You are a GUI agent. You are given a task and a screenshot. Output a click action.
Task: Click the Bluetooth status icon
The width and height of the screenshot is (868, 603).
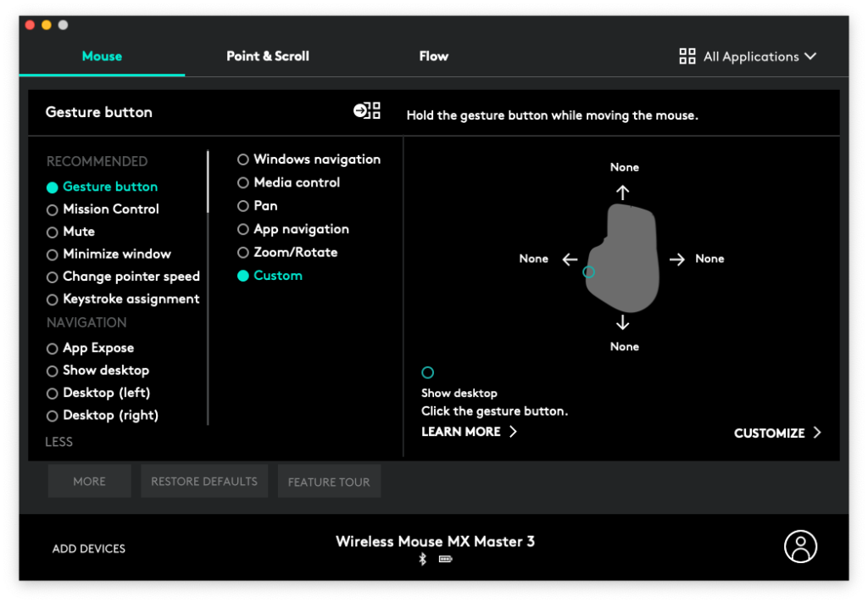pos(422,559)
